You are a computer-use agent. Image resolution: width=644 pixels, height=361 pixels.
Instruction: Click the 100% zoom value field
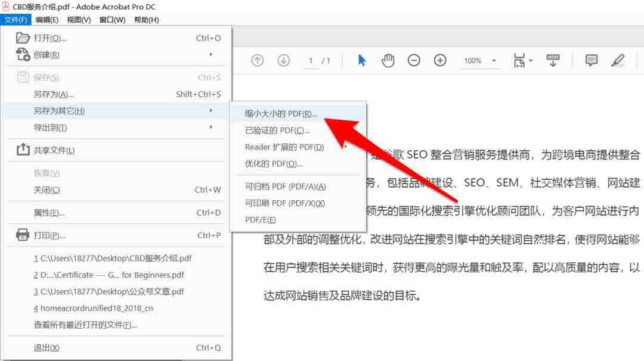tap(473, 61)
